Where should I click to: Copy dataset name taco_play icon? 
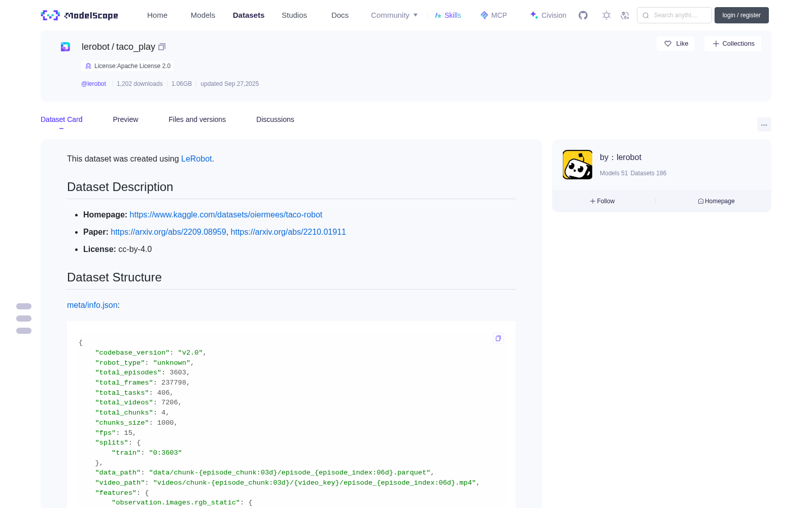[162, 47]
